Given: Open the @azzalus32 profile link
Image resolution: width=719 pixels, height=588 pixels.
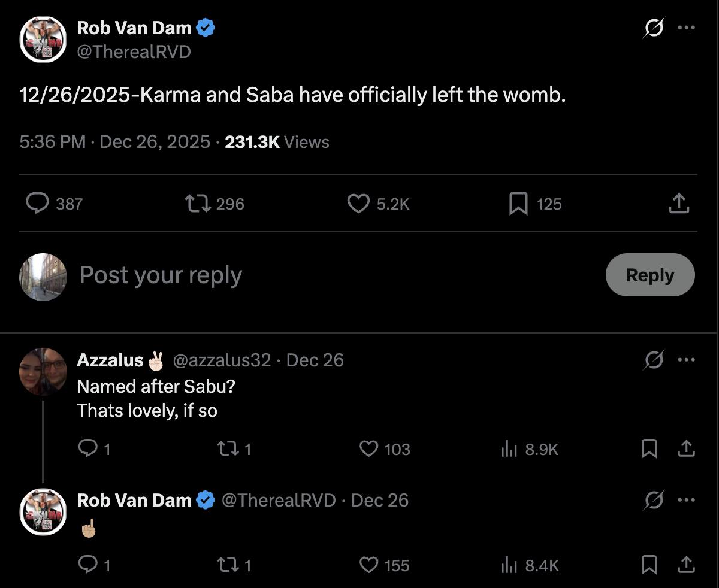Looking at the screenshot, I should (222, 360).
